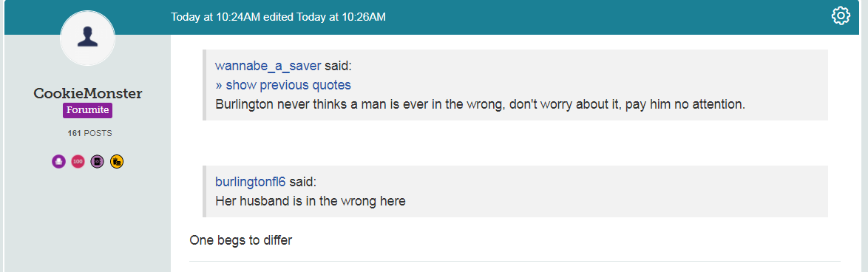Click the lilac ticket badge icon

pos(98,161)
